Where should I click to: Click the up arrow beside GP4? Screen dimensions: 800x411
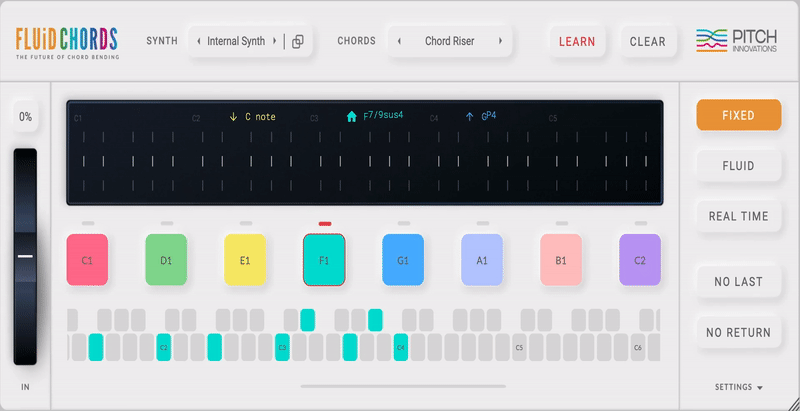469,117
